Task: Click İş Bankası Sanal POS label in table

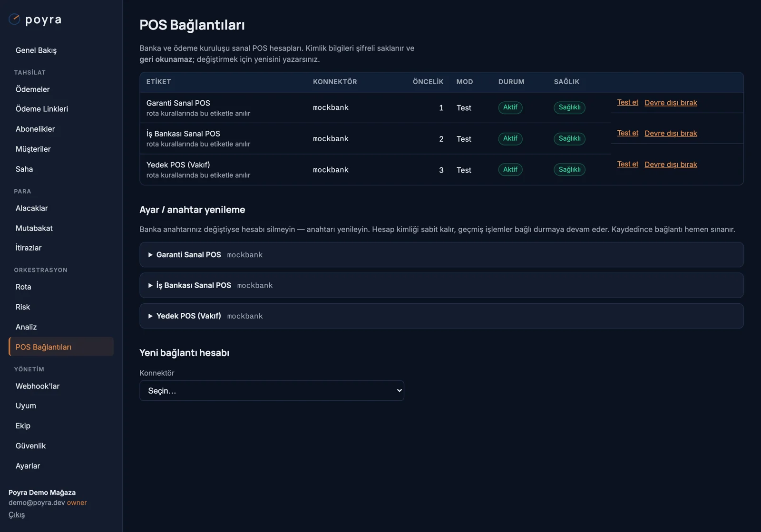Action: pyautogui.click(x=183, y=134)
